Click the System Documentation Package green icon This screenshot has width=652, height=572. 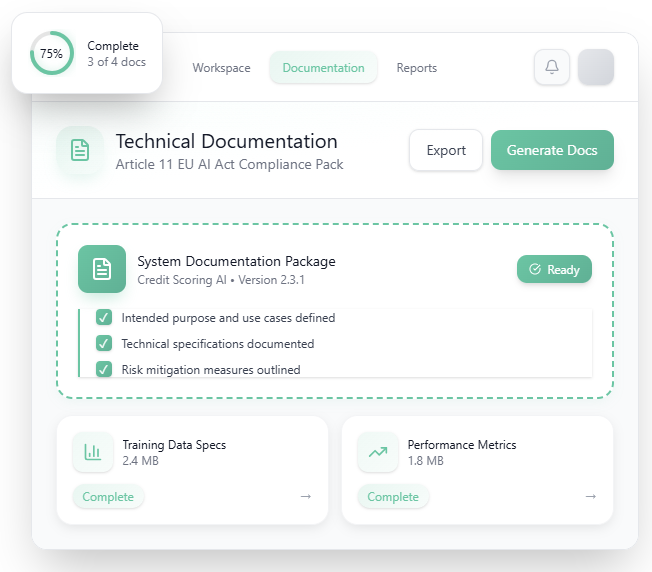pyautogui.click(x=102, y=269)
